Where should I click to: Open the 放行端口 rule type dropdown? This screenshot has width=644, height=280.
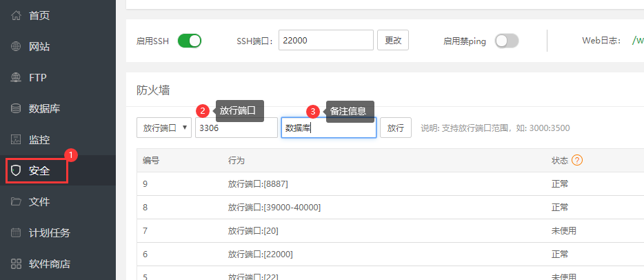[x=164, y=128]
